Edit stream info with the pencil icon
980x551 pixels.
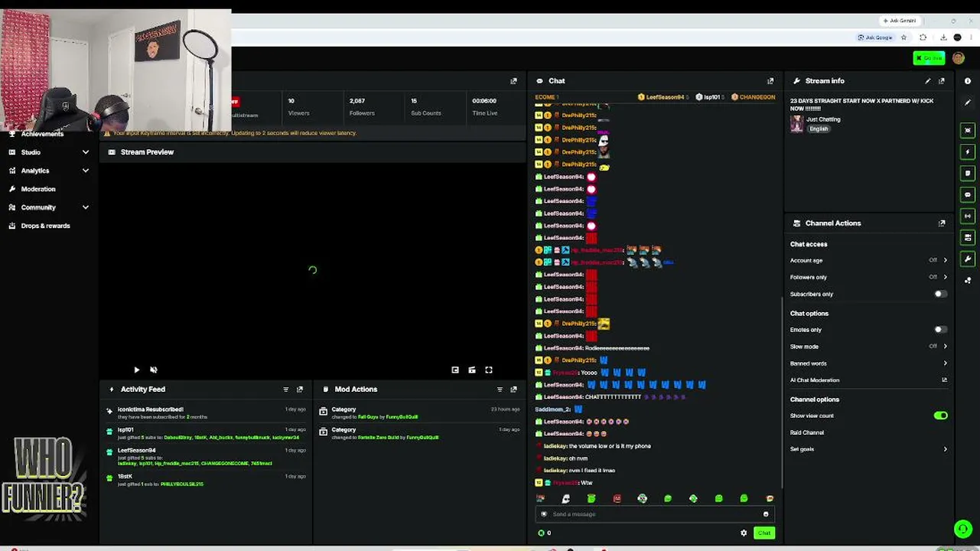pyautogui.click(x=928, y=81)
